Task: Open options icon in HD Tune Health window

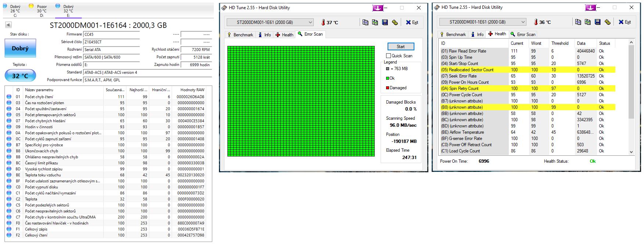Action: point(607,22)
